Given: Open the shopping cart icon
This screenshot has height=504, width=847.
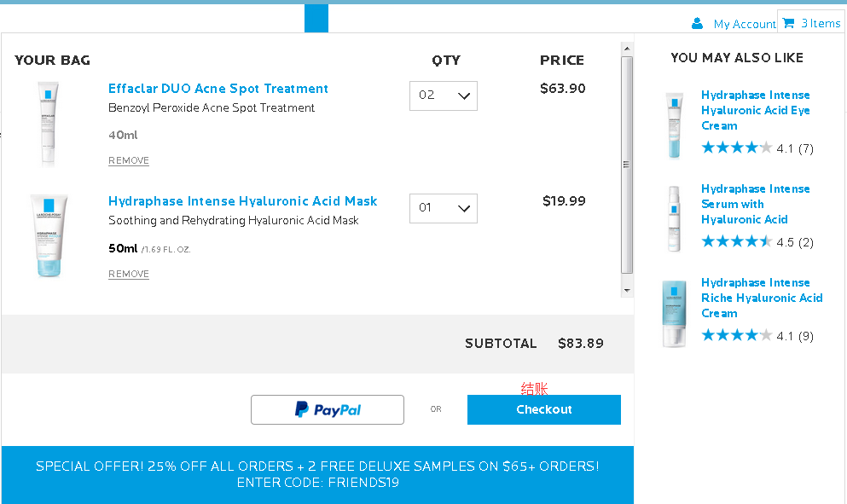Looking at the screenshot, I should point(788,23).
